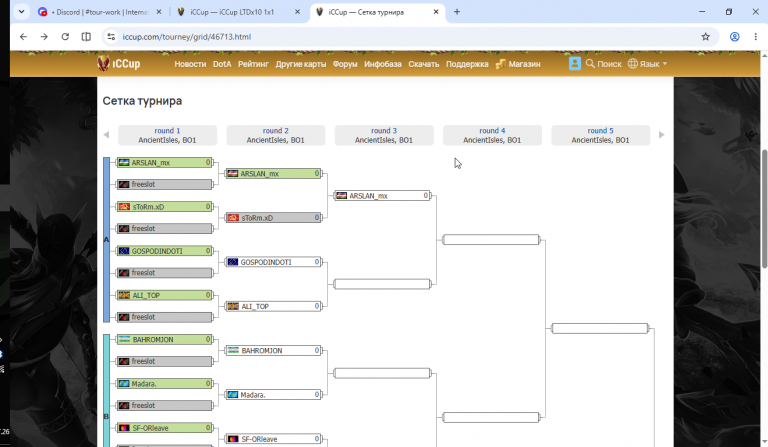Image resolution: width=768 pixels, height=447 pixels.
Task: Open the round 3 header link
Action: point(384,131)
